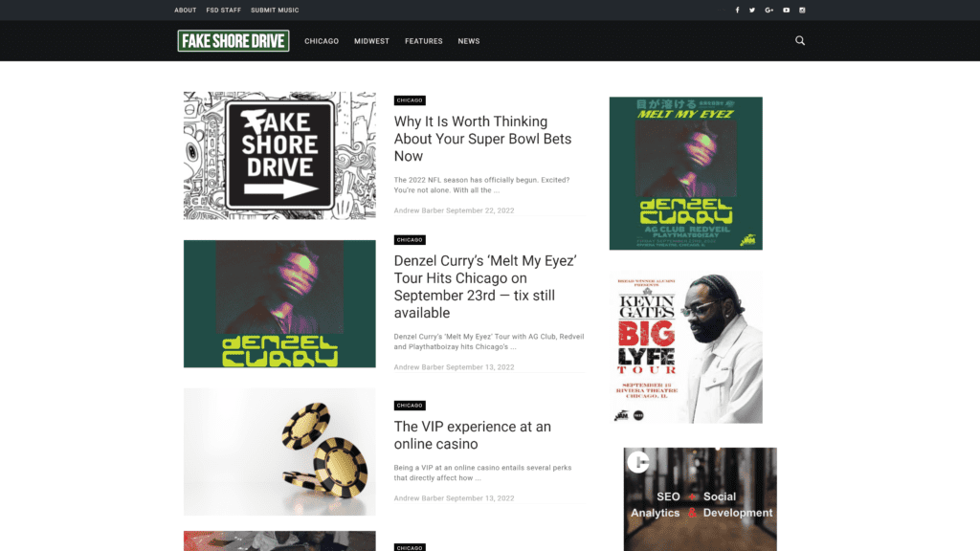Open casino chips article thumbnail

(279, 452)
